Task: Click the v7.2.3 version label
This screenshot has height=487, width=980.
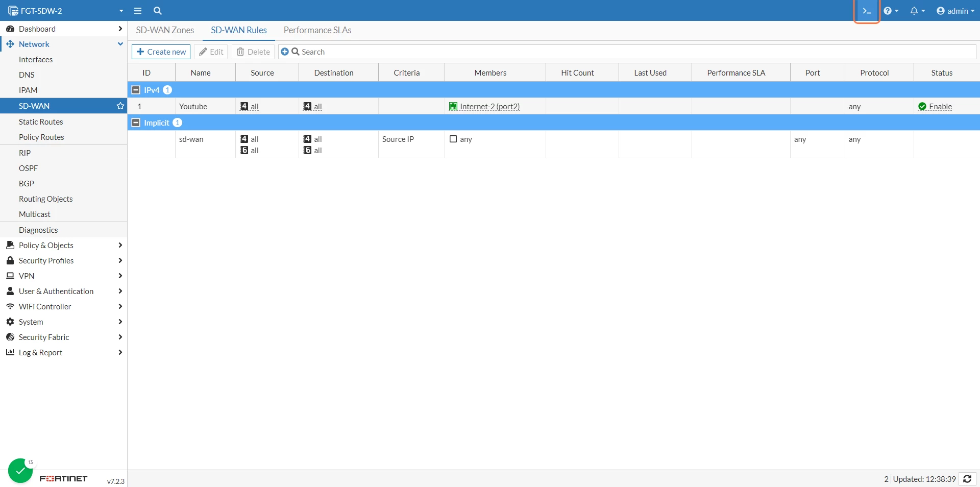Action: (x=116, y=481)
